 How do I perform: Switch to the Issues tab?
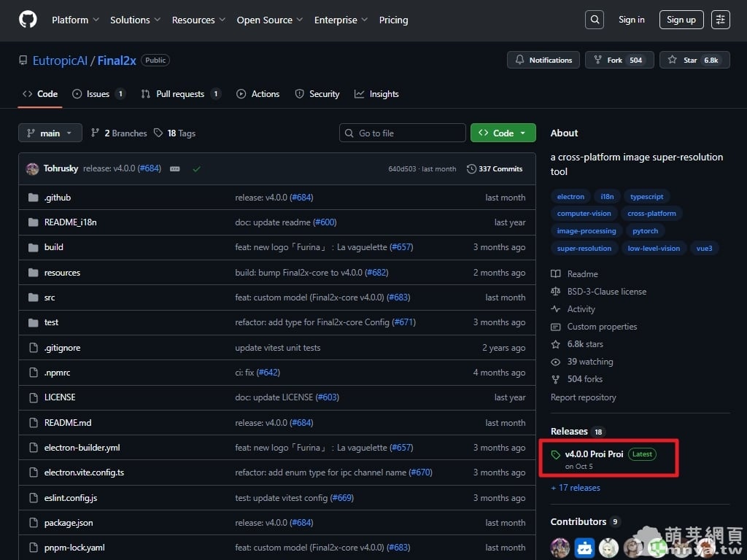98,94
